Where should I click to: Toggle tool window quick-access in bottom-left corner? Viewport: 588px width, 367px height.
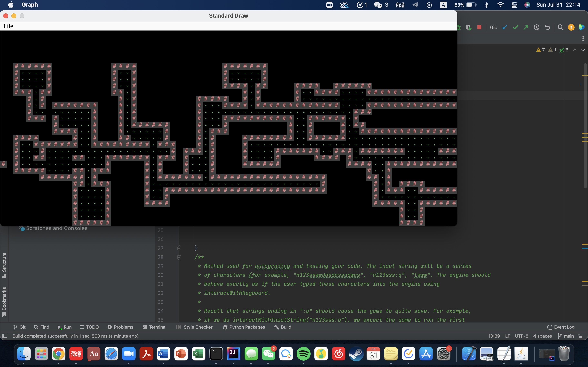pos(5,336)
